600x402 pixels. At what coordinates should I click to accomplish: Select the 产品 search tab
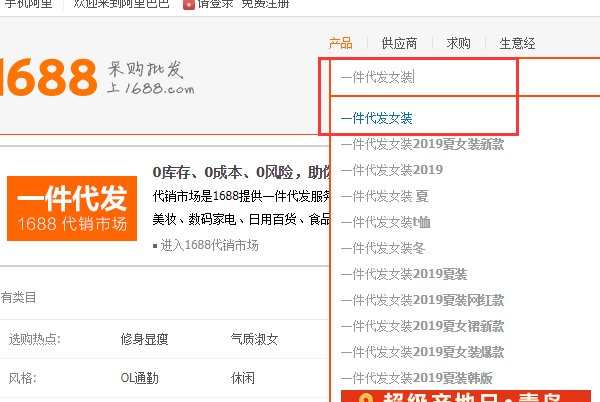pyautogui.click(x=340, y=43)
